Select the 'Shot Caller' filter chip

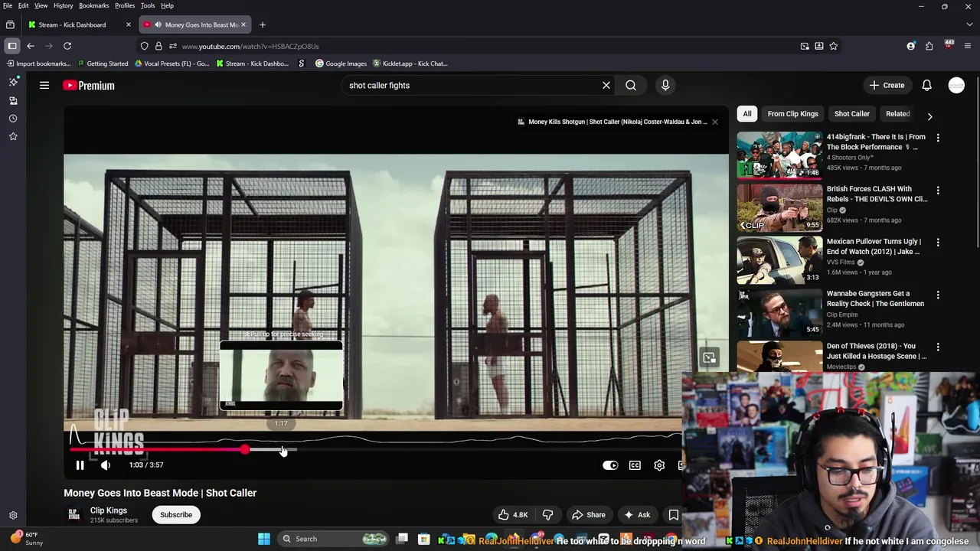(x=851, y=114)
